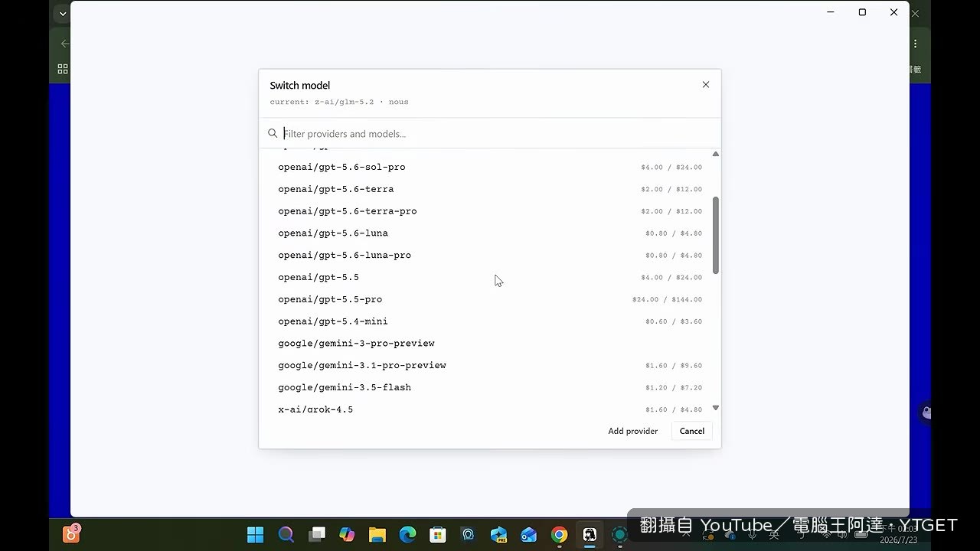
Task: Click the search magnifier icon in filter
Action: pyautogui.click(x=273, y=133)
